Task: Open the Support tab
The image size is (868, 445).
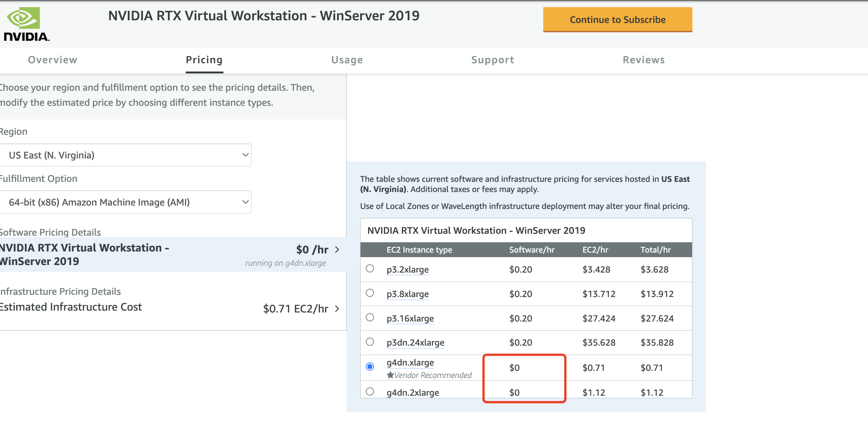Action: (493, 60)
